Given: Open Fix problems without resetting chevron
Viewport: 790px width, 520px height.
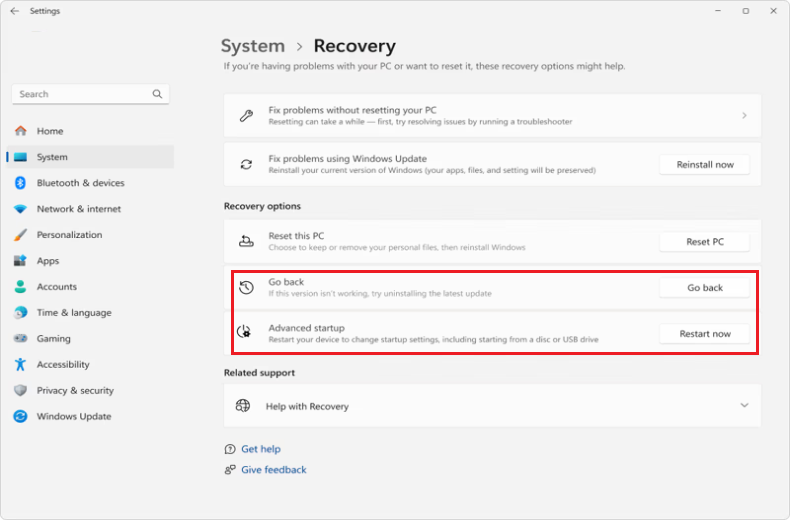Looking at the screenshot, I should tap(744, 115).
